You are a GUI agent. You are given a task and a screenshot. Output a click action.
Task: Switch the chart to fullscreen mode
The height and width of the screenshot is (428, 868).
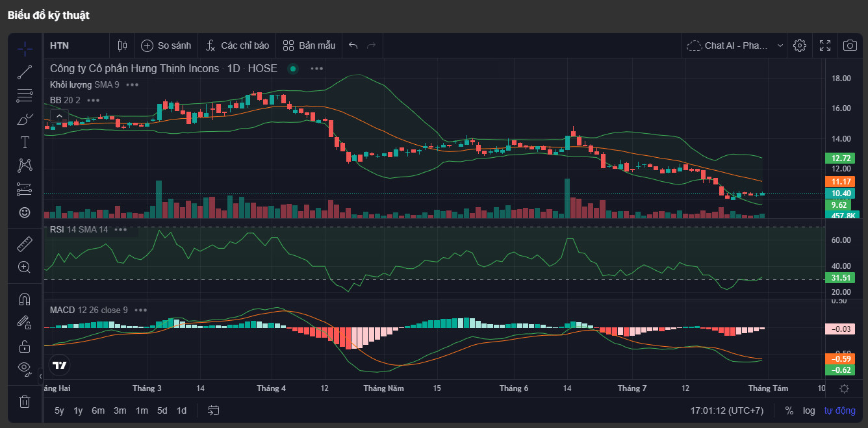pyautogui.click(x=825, y=45)
